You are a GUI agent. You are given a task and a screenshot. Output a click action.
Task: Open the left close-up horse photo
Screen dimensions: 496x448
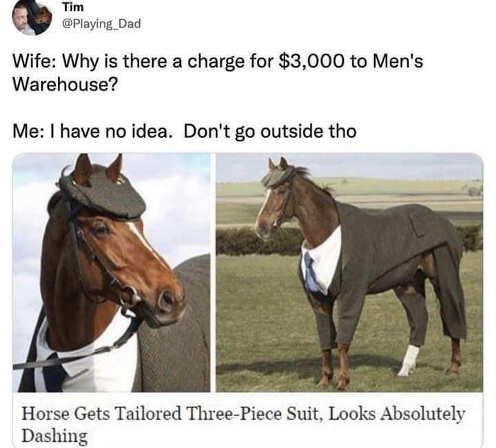point(112,272)
